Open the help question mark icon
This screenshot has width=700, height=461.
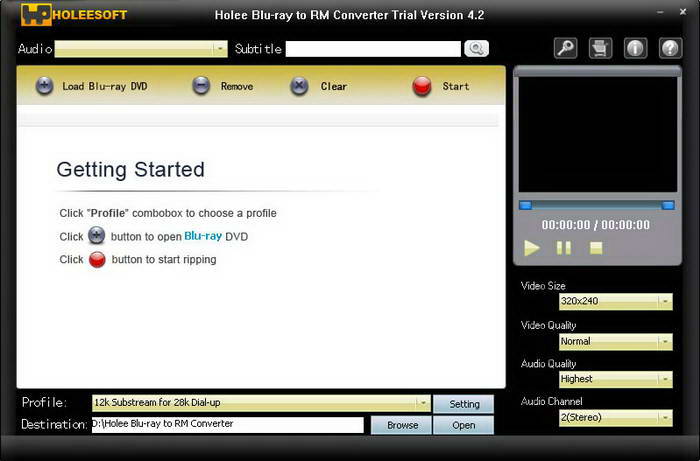pyautogui.click(x=670, y=48)
